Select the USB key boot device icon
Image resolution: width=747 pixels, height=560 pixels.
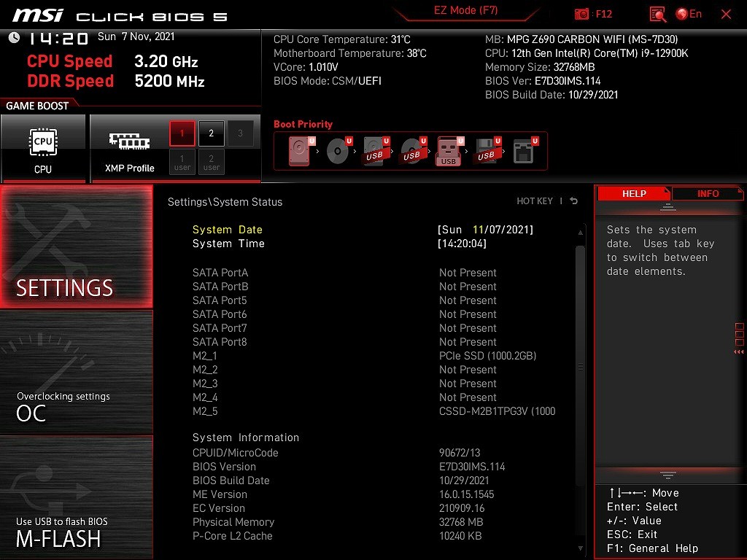[x=450, y=151]
